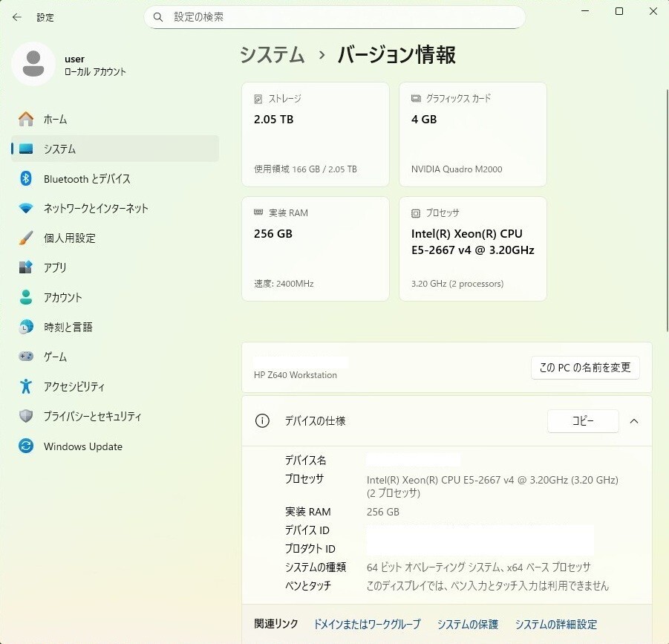The image size is (669, 644).
Task: Click the 設定の検索 search field
Action: point(334,16)
